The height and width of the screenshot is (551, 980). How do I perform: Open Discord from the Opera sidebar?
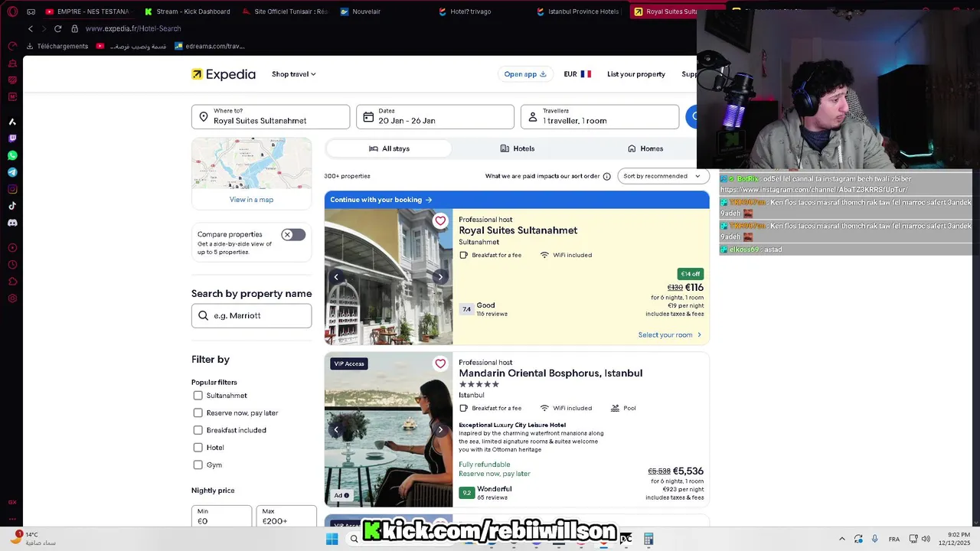12,223
